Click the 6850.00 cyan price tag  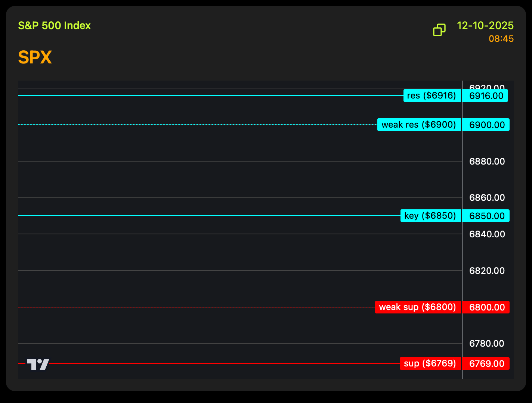coord(487,216)
